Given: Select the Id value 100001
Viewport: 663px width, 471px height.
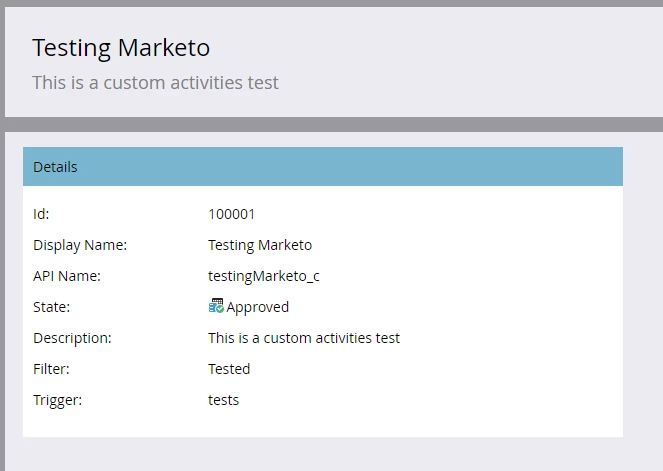Looking at the screenshot, I should click(231, 214).
